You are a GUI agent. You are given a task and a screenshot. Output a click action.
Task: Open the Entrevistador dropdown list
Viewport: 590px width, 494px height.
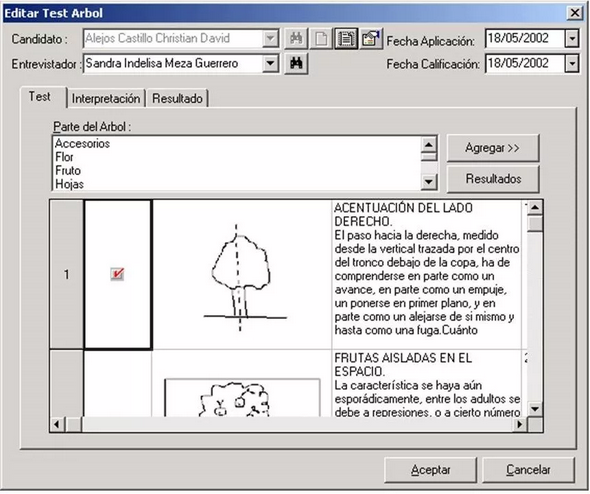pyautogui.click(x=270, y=63)
